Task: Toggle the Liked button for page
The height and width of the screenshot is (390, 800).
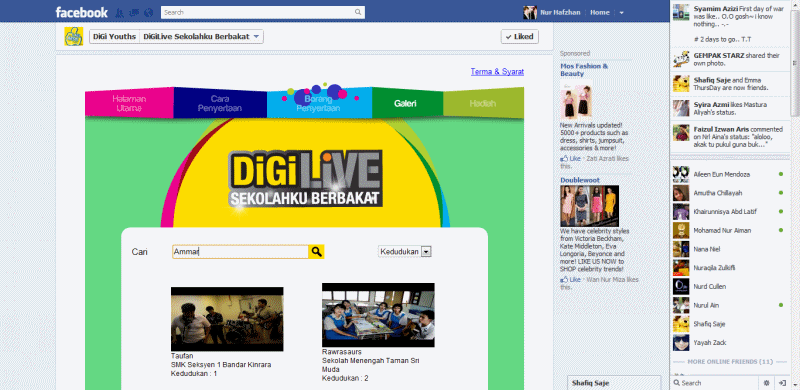Action: [520, 37]
